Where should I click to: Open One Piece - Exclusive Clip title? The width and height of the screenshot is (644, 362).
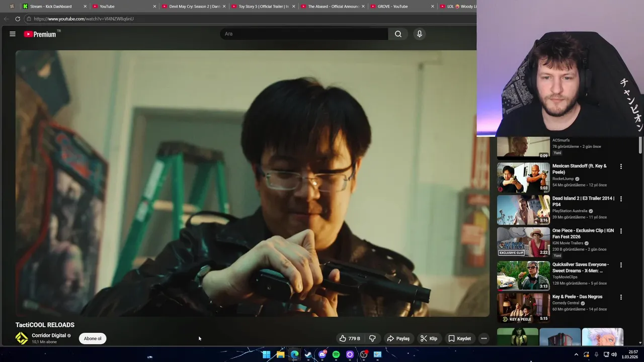pyautogui.click(x=583, y=233)
